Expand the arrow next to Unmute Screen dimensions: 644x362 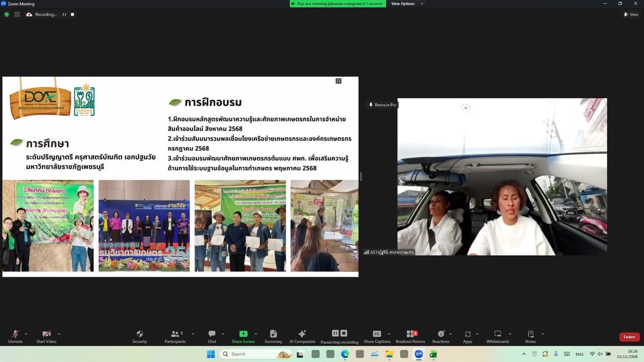pos(26,334)
